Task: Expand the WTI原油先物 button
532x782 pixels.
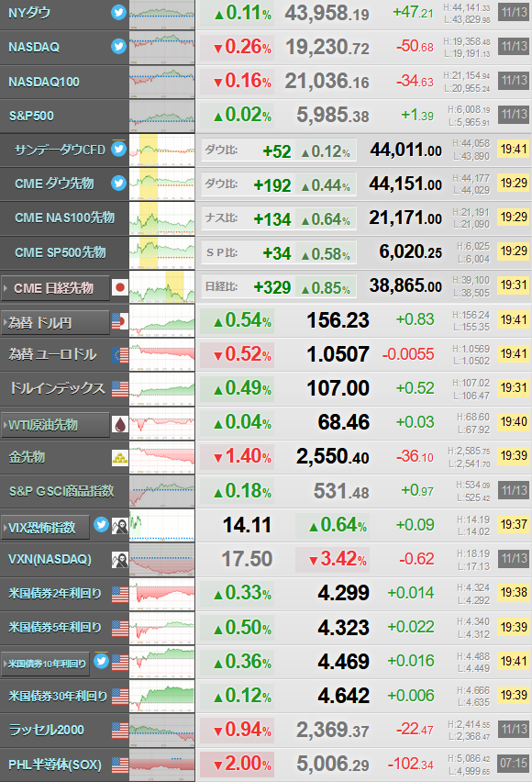Action: pyautogui.click(x=55, y=425)
